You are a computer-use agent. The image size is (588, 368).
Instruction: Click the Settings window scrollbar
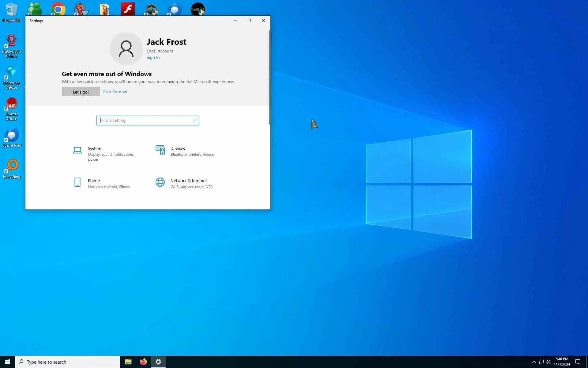tap(269, 77)
